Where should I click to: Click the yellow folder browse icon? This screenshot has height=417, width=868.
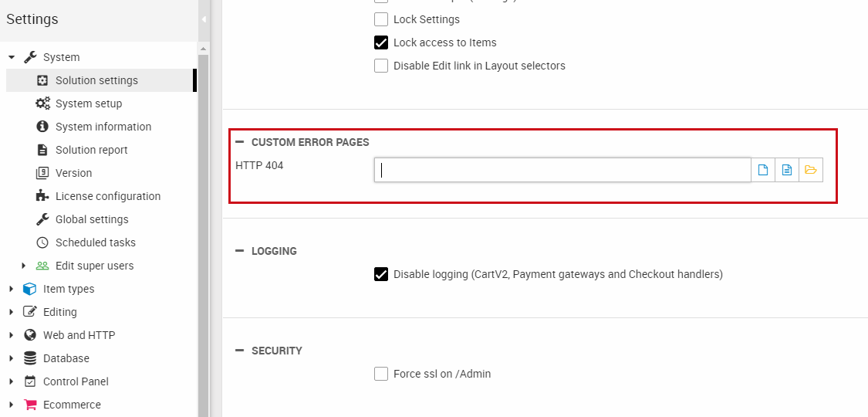[811, 170]
